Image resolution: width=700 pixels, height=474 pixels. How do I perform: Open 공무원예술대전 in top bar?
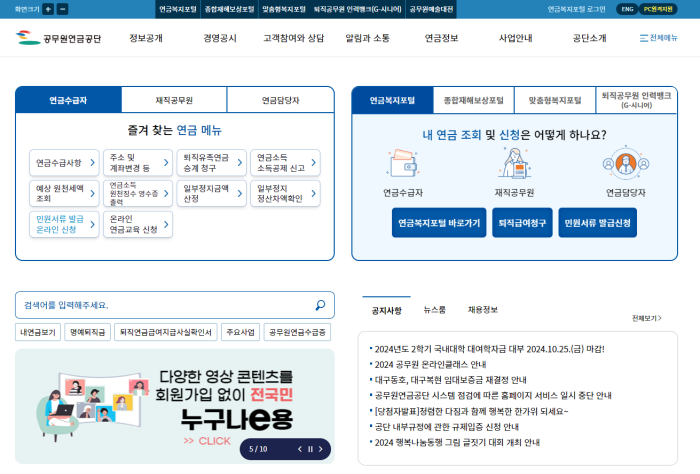(431, 9)
